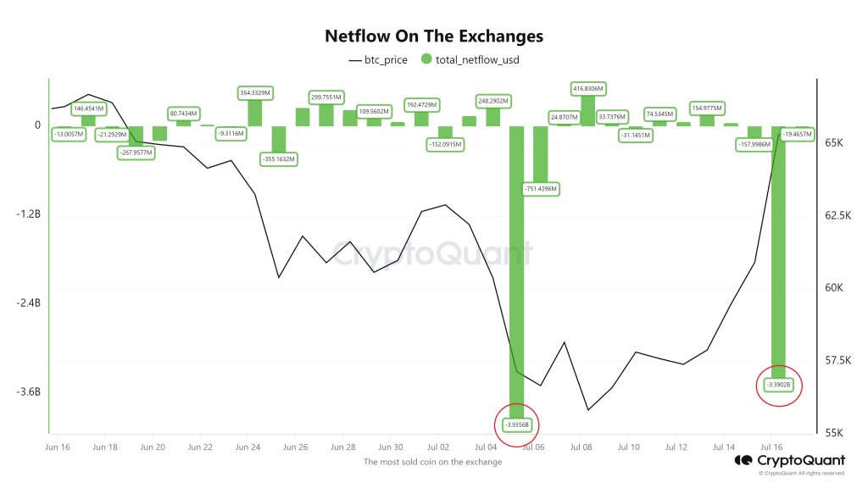Image resolution: width=868 pixels, height=488 pixels.
Task: Select the Jul 02 axis date
Action: pos(438,447)
